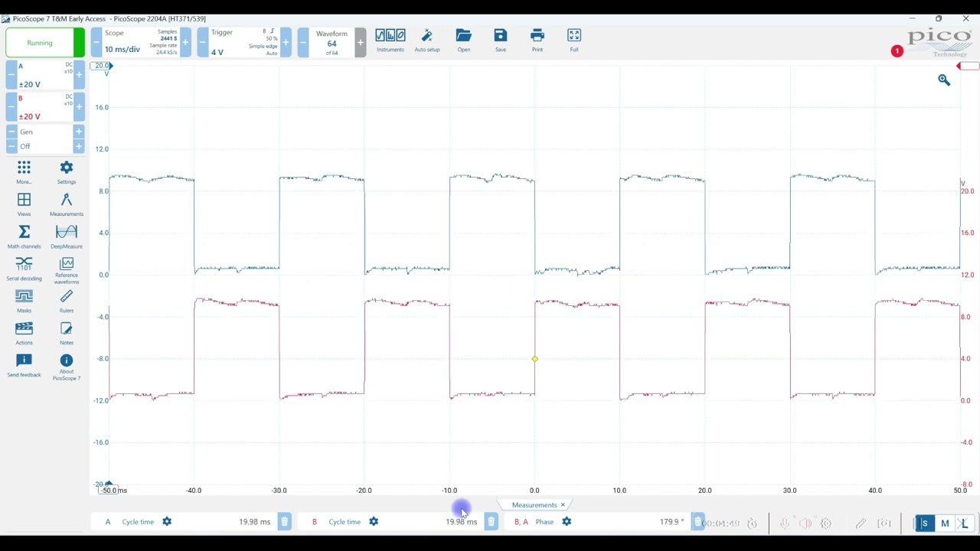Delete the B Cycle time measurement
The height and width of the screenshot is (551, 980).
[x=491, y=522]
